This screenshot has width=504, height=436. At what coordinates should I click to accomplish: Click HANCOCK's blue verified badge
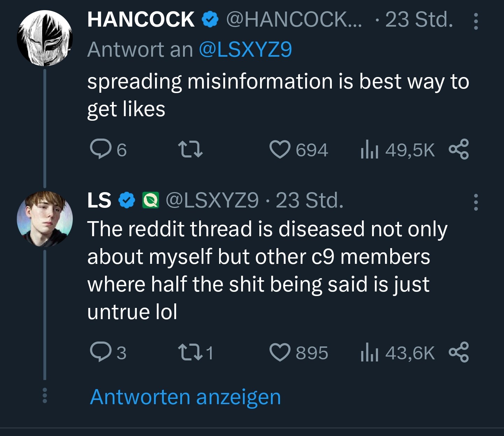(x=210, y=20)
